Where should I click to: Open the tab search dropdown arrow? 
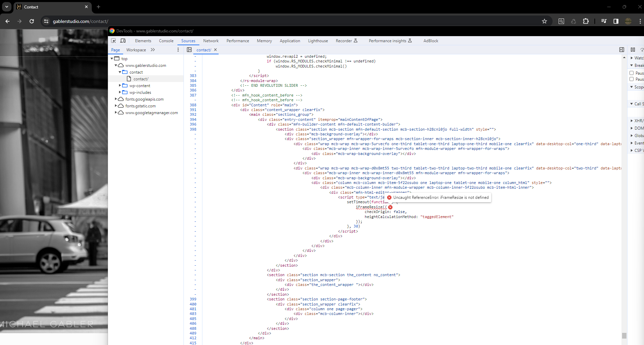[7, 7]
